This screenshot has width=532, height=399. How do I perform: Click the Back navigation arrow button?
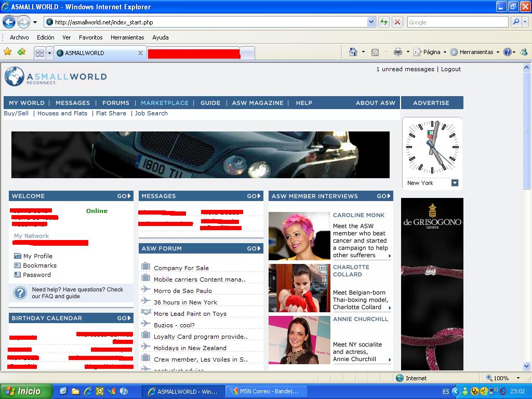point(9,22)
